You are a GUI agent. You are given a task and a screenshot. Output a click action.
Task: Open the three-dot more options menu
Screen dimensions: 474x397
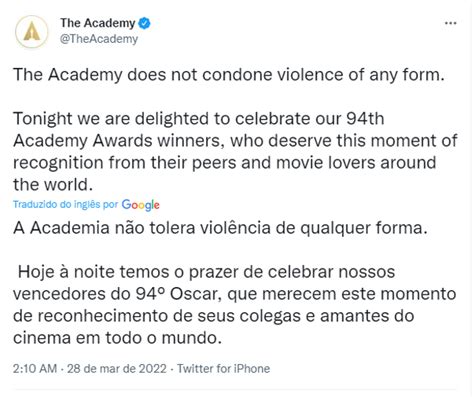[450, 23]
